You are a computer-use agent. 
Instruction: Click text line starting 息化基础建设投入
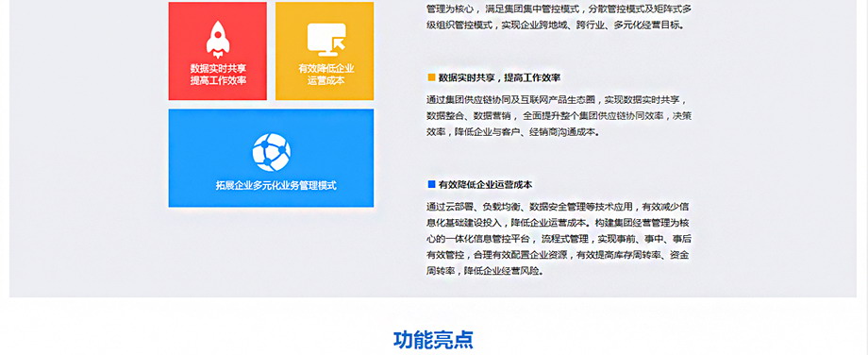pos(558,223)
